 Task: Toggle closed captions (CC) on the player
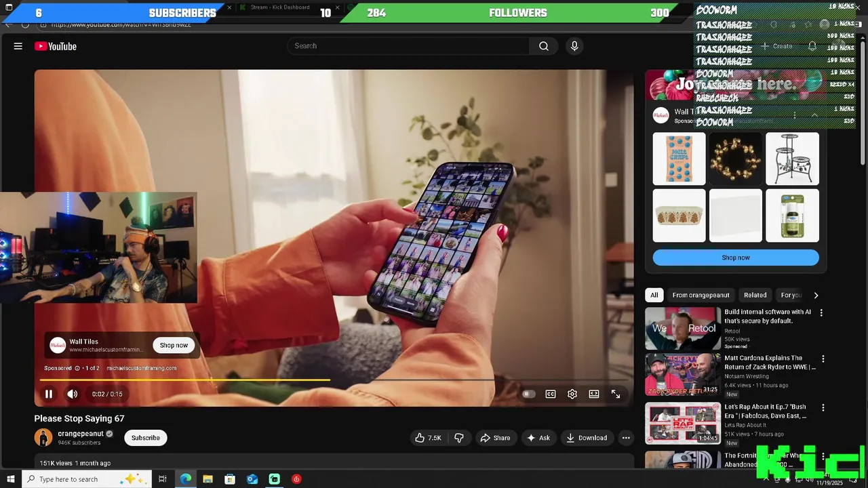click(x=551, y=394)
